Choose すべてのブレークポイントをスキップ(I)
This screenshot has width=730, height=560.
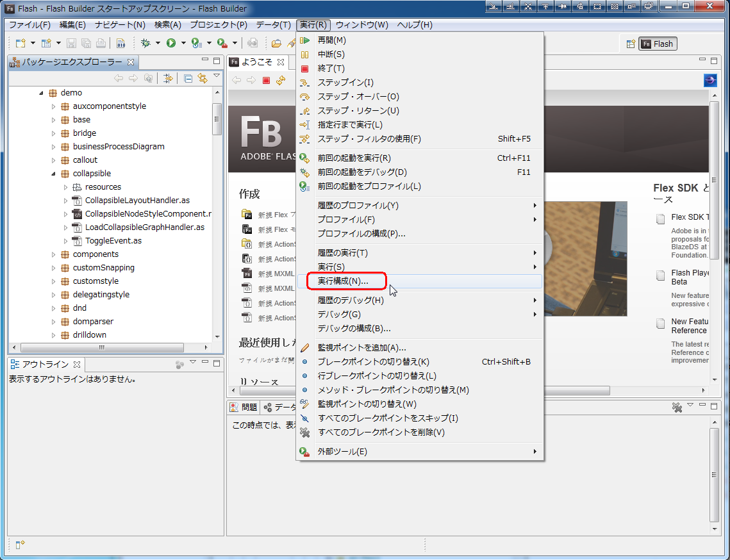[x=419, y=418]
